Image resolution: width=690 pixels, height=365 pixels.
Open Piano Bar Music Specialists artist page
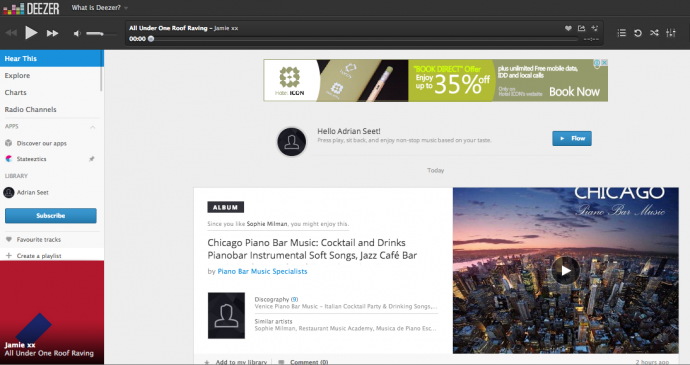coord(262,271)
